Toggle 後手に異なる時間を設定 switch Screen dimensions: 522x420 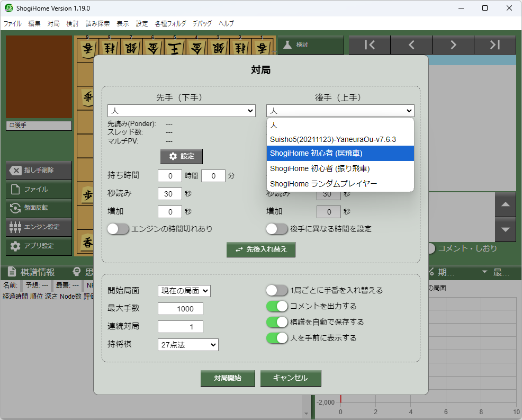pyautogui.click(x=277, y=229)
